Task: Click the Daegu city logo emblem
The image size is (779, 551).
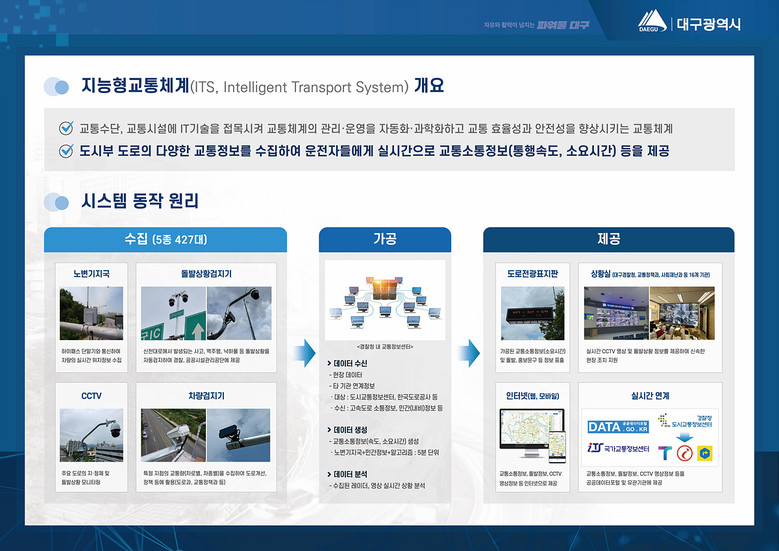Action: tap(651, 22)
